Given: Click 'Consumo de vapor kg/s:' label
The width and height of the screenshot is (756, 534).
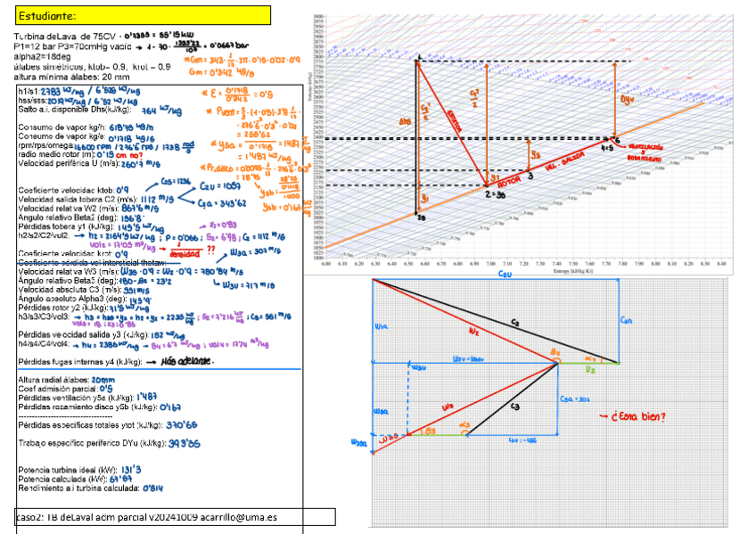Looking at the screenshot, I should pos(62,136).
